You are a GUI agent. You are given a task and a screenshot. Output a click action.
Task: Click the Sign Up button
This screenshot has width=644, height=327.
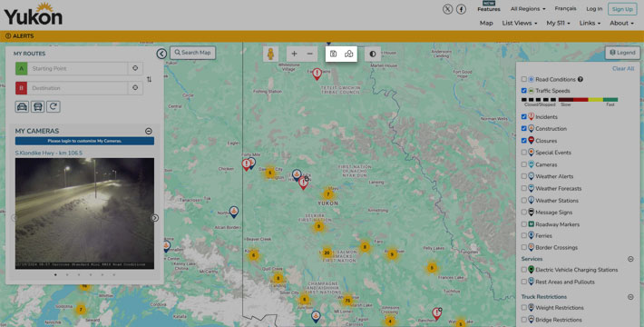[x=622, y=9]
